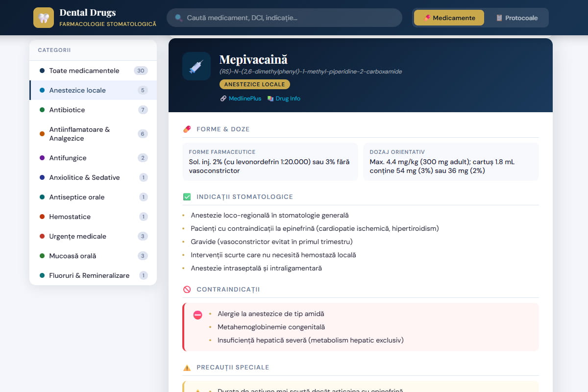The height and width of the screenshot is (392, 588).
Task: Click the Anestezice Locale category badge
Action: pyautogui.click(x=255, y=84)
